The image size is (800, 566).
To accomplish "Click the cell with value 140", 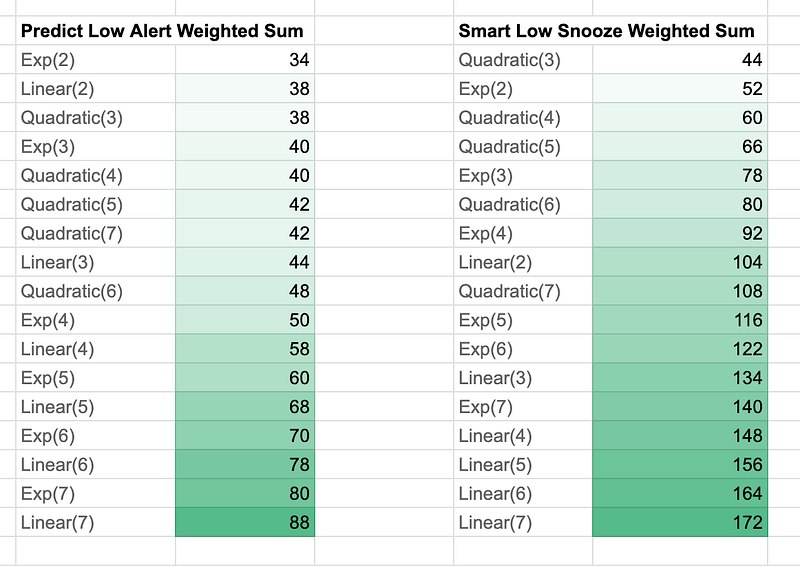I will pyautogui.click(x=680, y=407).
